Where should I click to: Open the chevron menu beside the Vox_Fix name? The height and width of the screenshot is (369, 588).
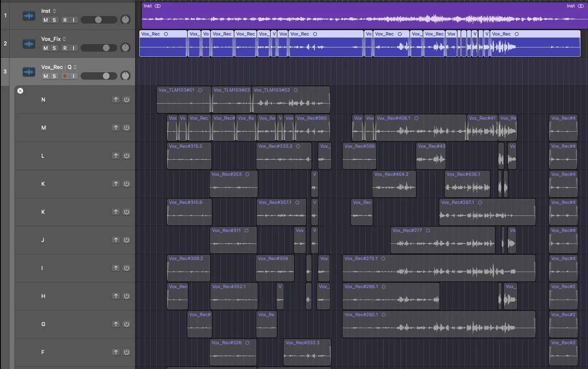click(x=64, y=39)
